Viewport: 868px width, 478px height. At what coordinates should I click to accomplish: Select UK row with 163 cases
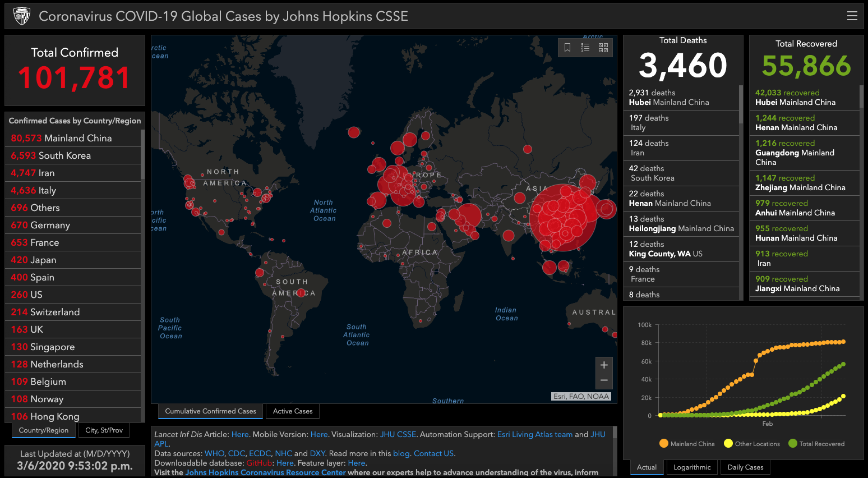pyautogui.click(x=73, y=329)
